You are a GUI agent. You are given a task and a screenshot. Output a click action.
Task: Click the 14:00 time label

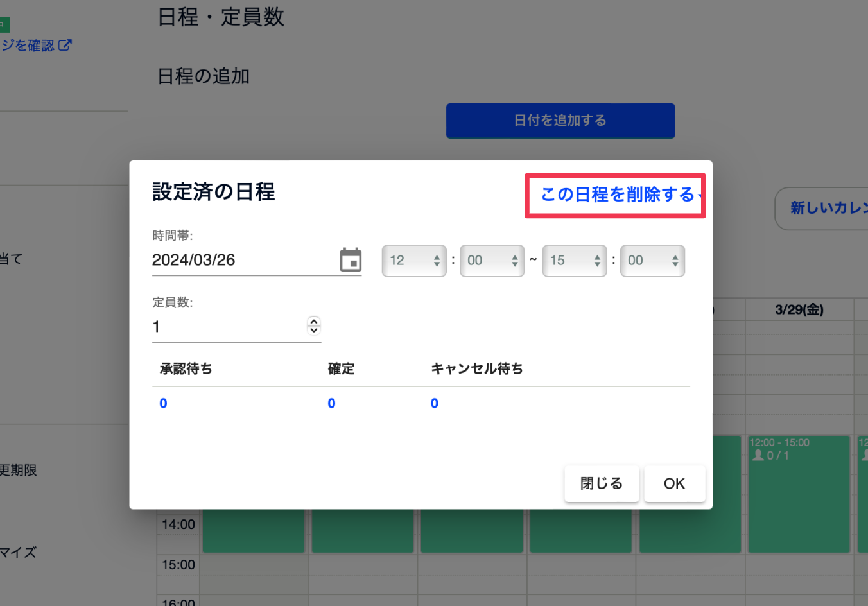[178, 524]
